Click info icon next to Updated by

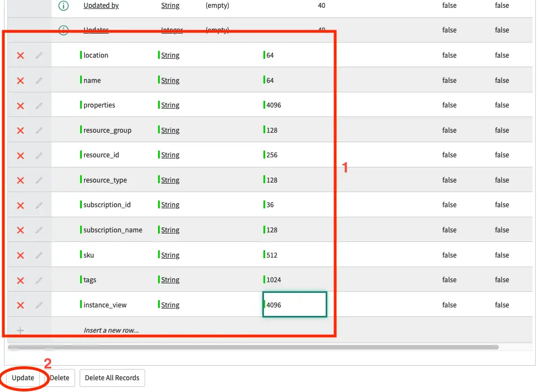tap(64, 6)
